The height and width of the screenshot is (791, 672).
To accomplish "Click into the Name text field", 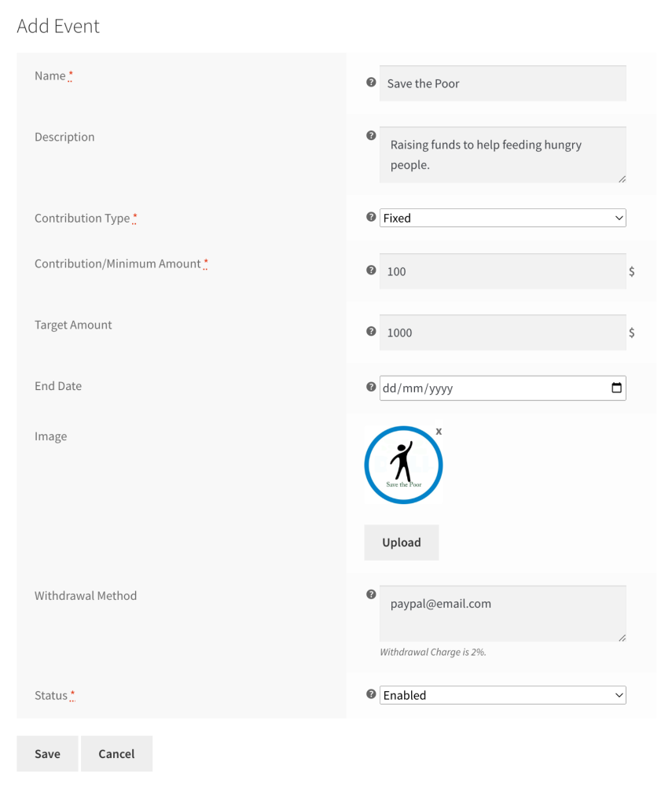I will click(x=503, y=83).
